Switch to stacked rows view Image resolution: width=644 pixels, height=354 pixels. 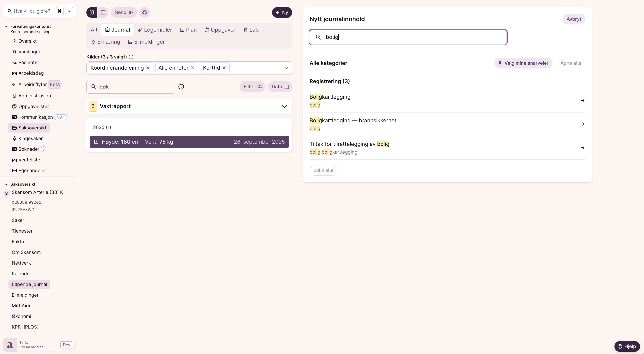(x=103, y=12)
